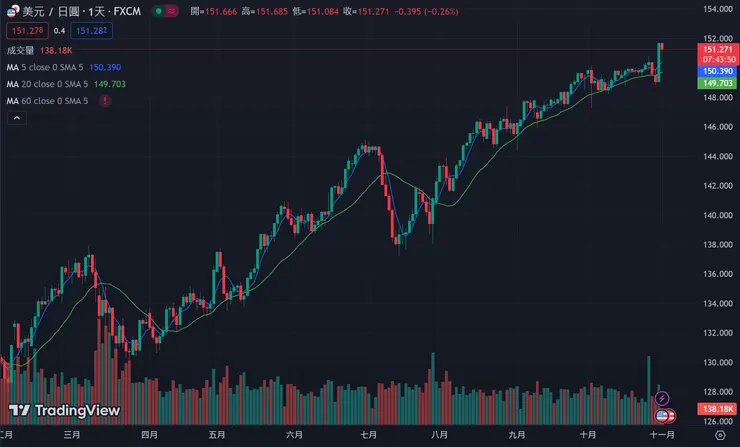The height and width of the screenshot is (447, 740).
Task: Click the red sell price 151.27 button
Action: click(x=26, y=31)
